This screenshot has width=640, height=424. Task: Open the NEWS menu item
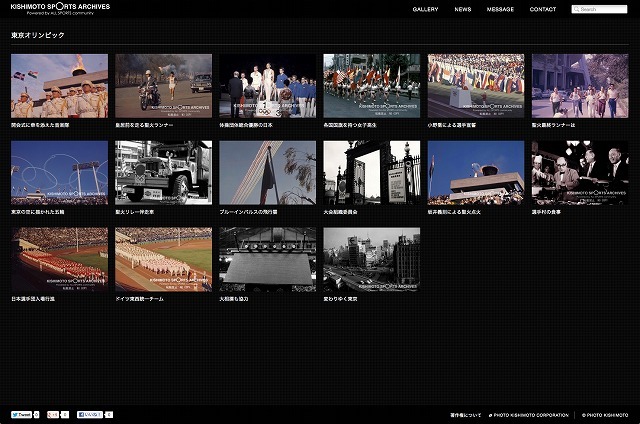(x=462, y=9)
